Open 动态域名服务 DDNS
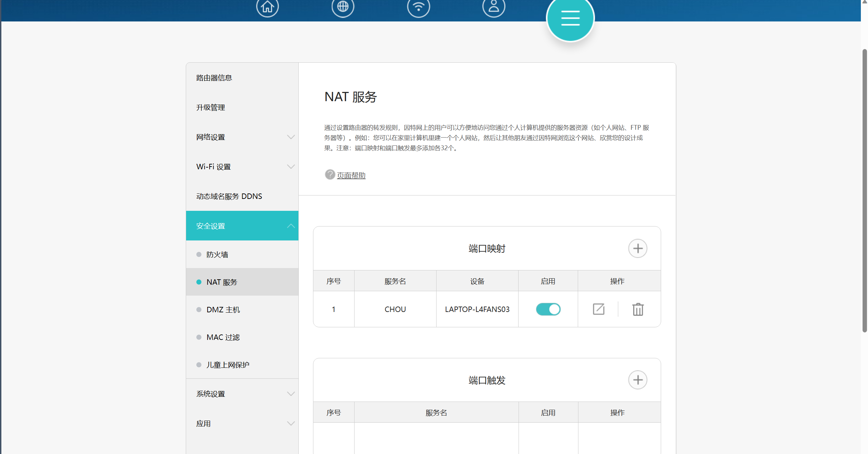The width and height of the screenshot is (868, 454). [242, 196]
